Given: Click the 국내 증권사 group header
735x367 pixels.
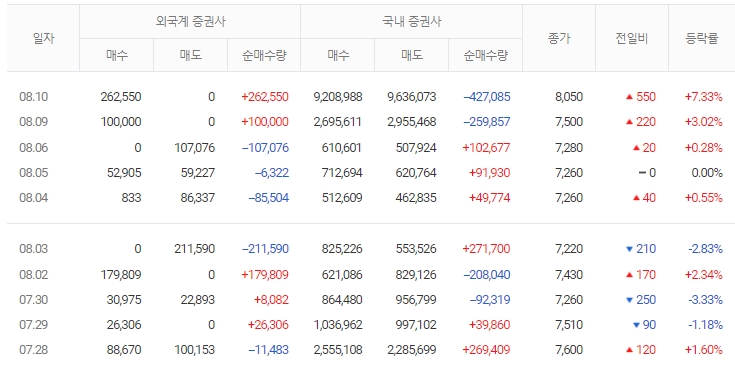Looking at the screenshot, I should coord(412,22).
